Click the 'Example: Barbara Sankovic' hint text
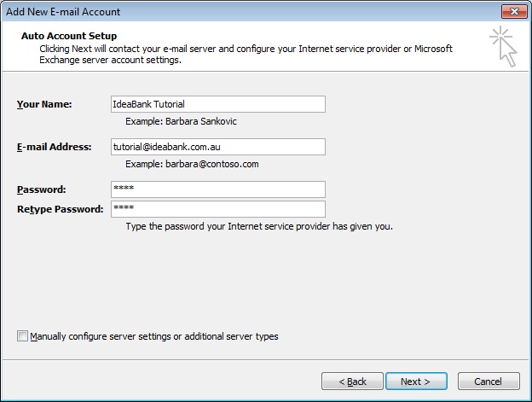This screenshot has width=532, height=402. coord(181,121)
